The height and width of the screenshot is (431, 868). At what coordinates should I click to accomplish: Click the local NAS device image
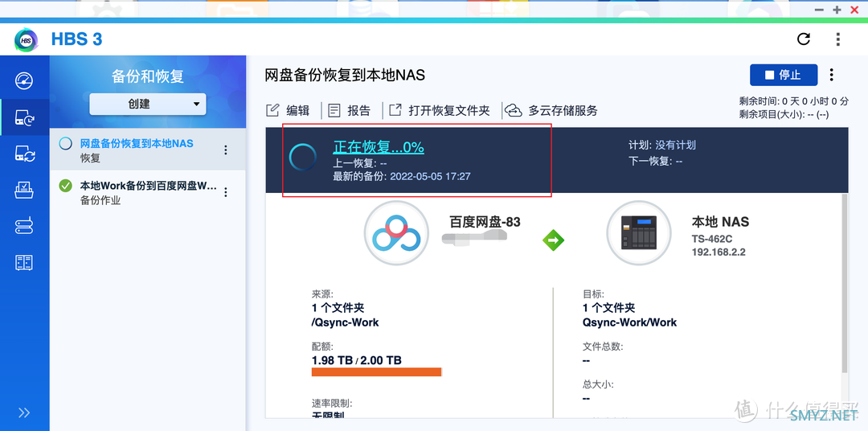[639, 232]
